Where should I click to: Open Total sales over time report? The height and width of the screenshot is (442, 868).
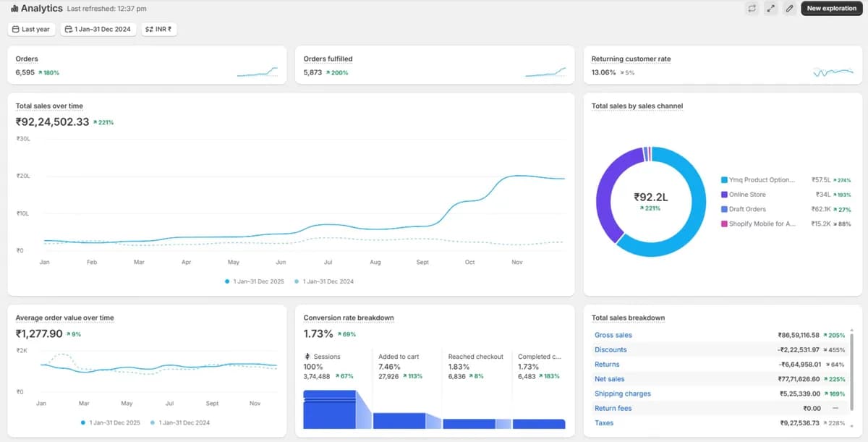coord(49,106)
